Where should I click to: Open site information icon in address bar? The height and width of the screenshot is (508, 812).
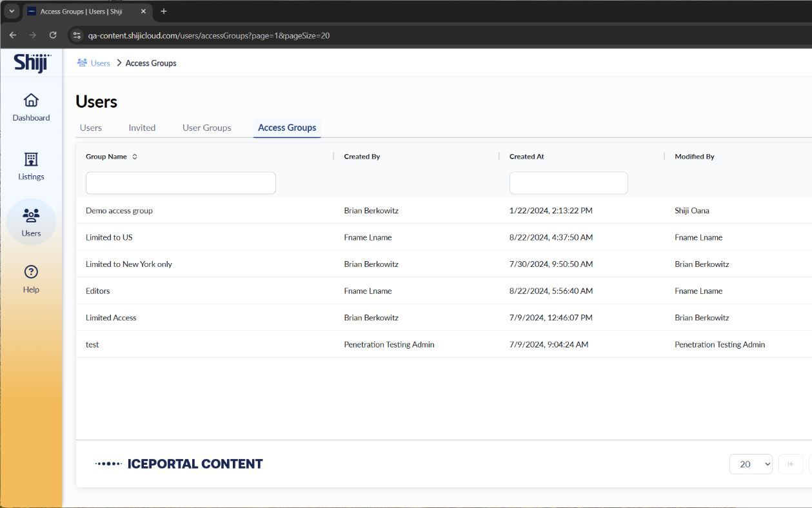tap(77, 35)
